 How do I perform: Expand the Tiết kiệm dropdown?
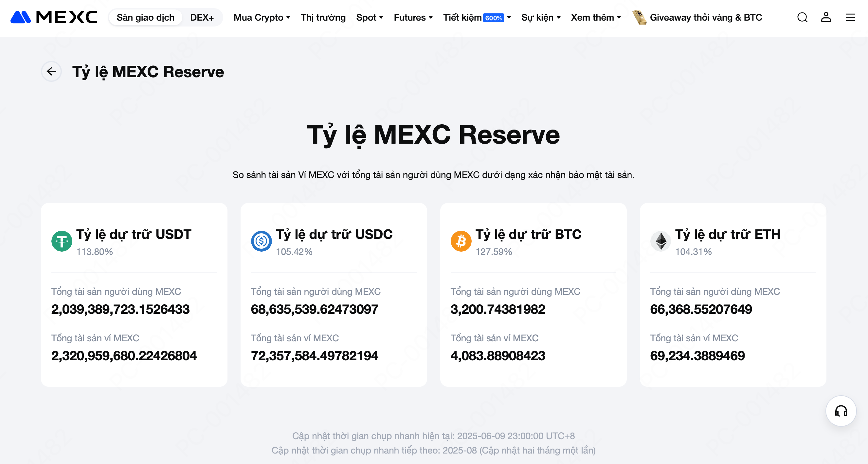pyautogui.click(x=477, y=17)
